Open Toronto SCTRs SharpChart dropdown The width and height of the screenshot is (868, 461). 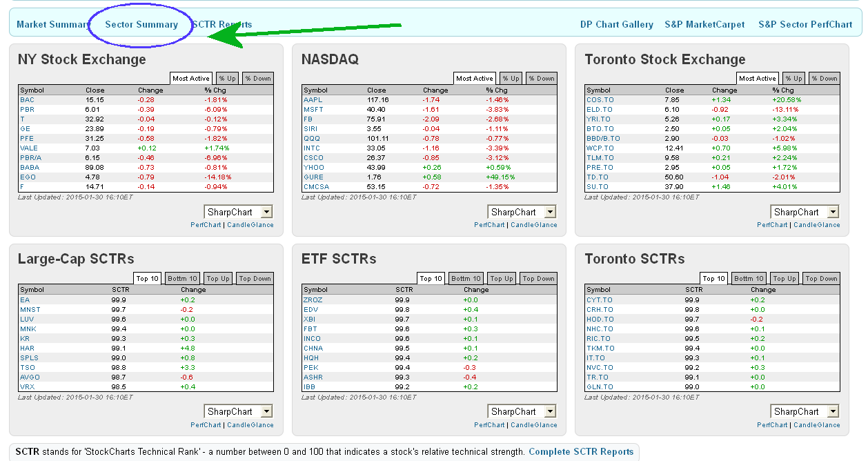pos(805,411)
